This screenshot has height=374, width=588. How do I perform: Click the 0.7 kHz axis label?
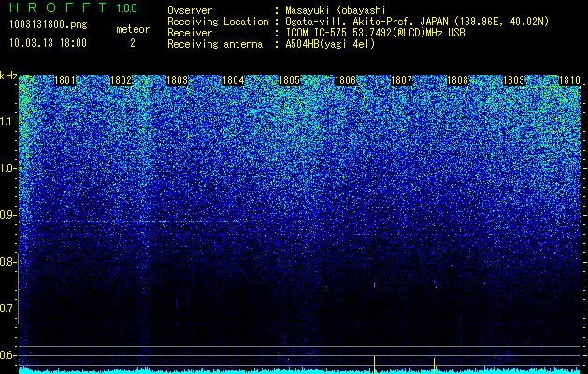click(8, 309)
